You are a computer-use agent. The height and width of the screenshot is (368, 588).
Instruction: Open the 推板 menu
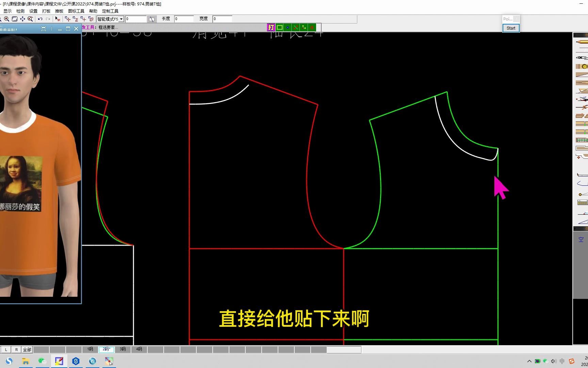tap(59, 11)
